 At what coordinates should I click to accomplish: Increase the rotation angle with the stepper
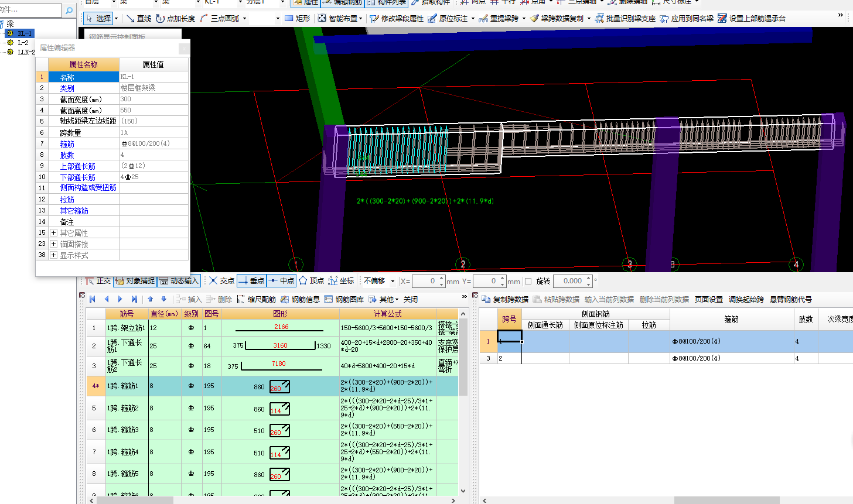(589, 278)
